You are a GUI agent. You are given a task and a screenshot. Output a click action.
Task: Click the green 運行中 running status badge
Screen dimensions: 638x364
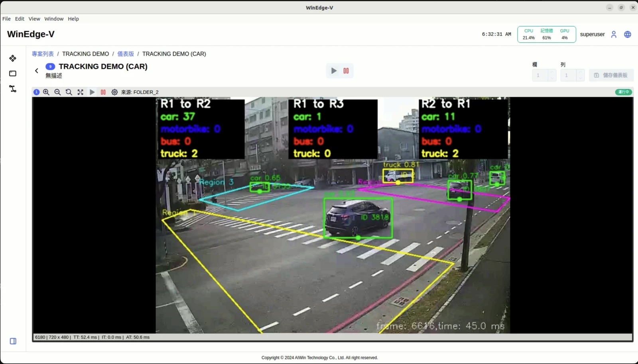[x=624, y=92]
